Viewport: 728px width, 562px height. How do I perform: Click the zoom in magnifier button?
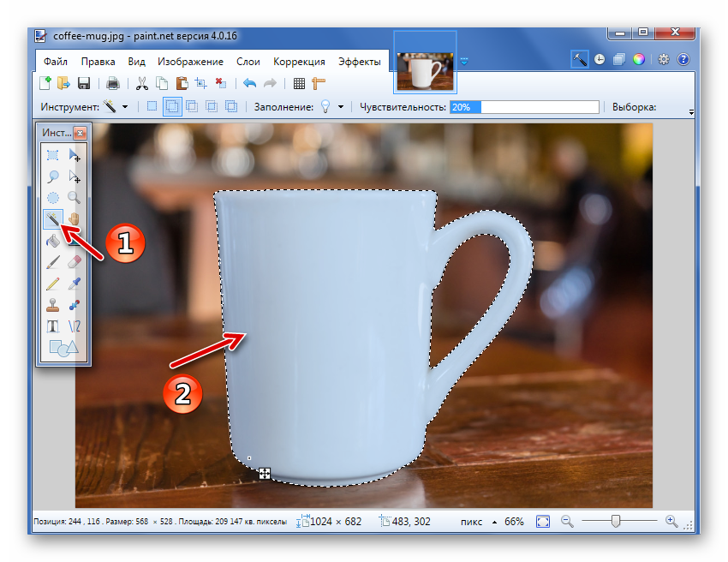tap(671, 521)
